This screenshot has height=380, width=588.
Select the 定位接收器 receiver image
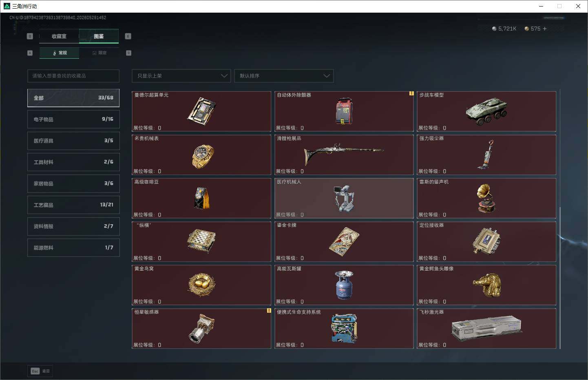click(486, 241)
